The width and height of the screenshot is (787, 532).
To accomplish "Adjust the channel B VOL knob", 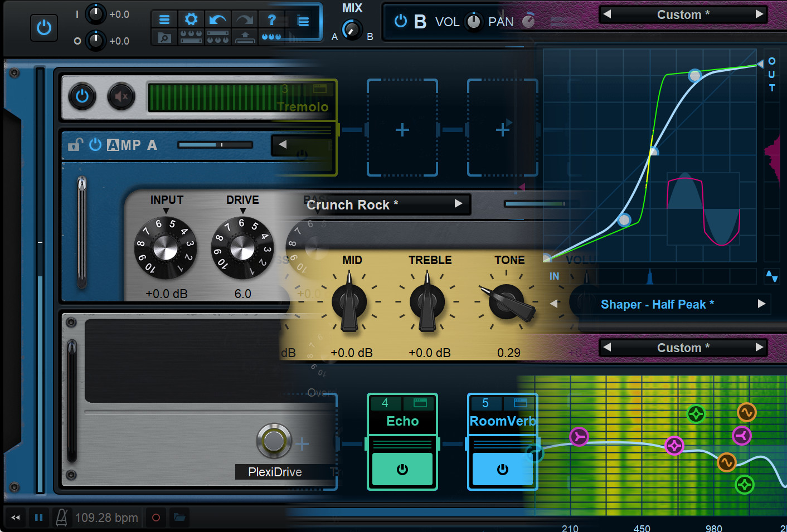I will (x=473, y=21).
